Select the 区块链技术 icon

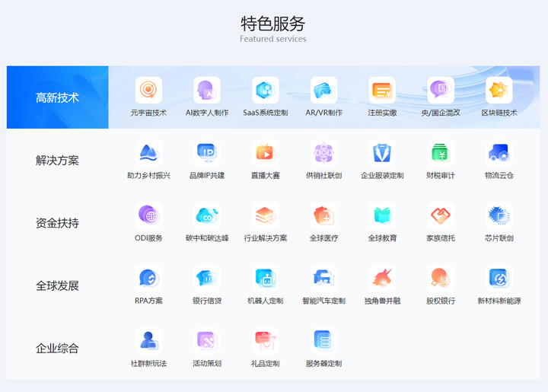tap(499, 90)
